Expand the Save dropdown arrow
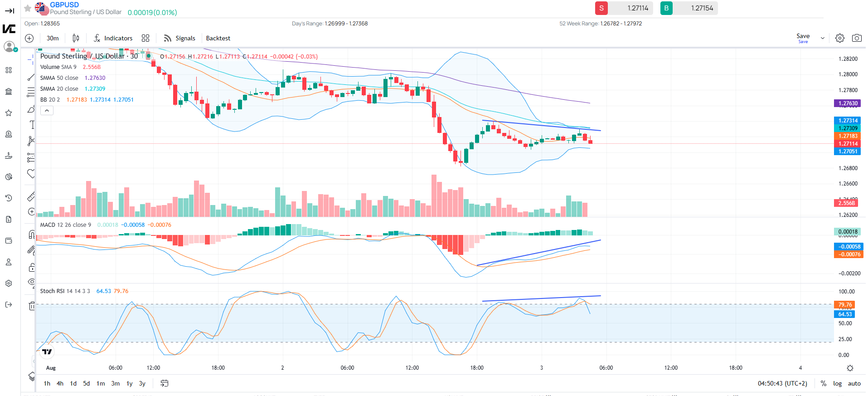868x396 pixels. pos(822,39)
